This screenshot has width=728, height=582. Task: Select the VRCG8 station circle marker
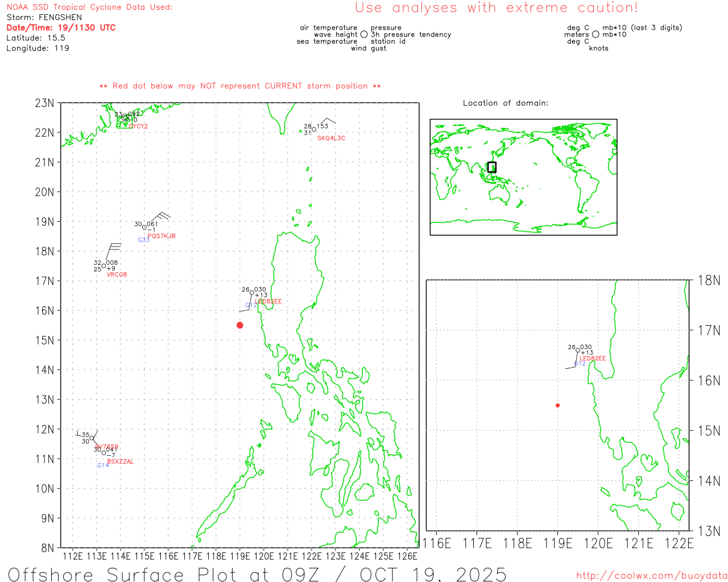pyautogui.click(x=104, y=266)
